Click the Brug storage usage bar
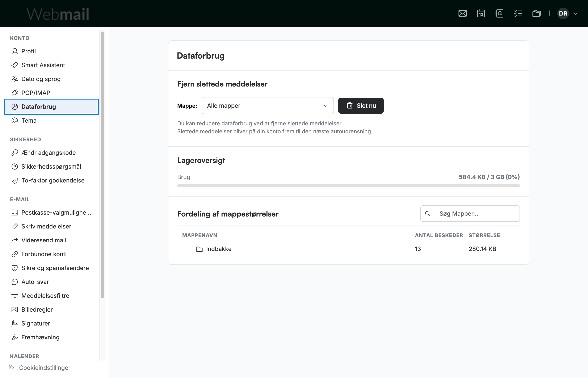The width and height of the screenshot is (588, 378). [x=348, y=186]
